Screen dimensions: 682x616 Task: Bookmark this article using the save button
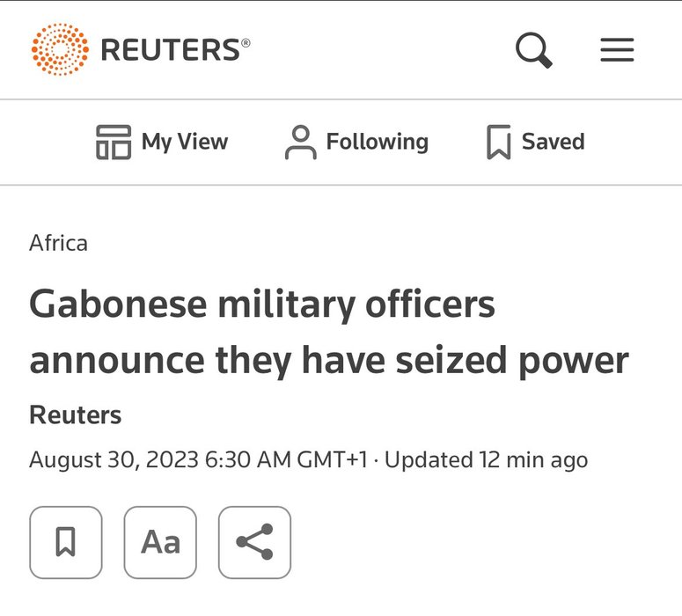pyautogui.click(x=66, y=542)
